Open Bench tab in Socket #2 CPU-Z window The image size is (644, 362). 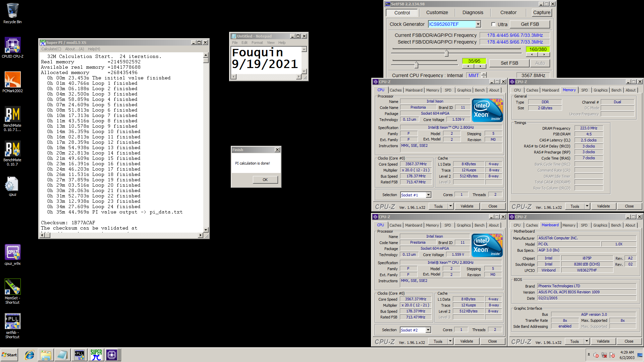480,225
